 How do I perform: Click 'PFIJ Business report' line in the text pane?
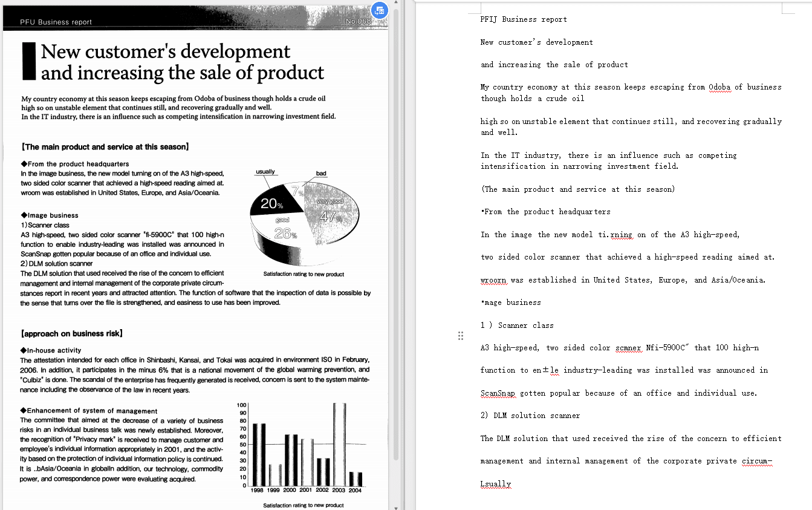524,19
